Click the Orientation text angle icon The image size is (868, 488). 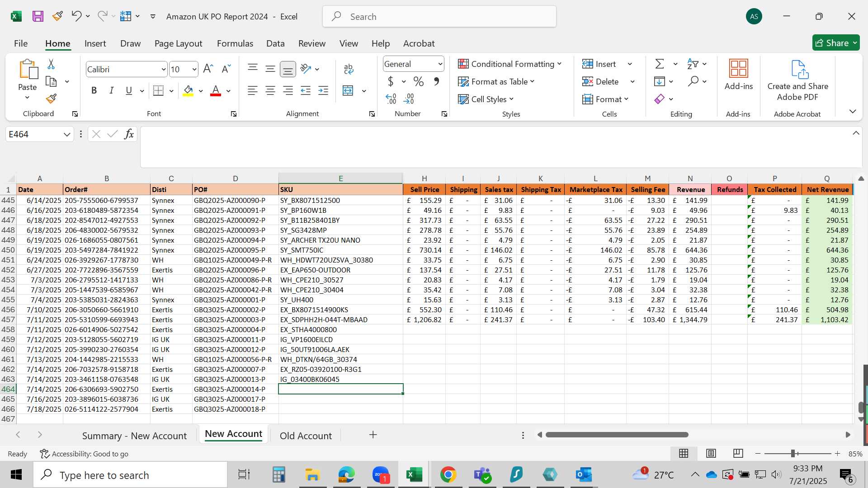pos(306,69)
